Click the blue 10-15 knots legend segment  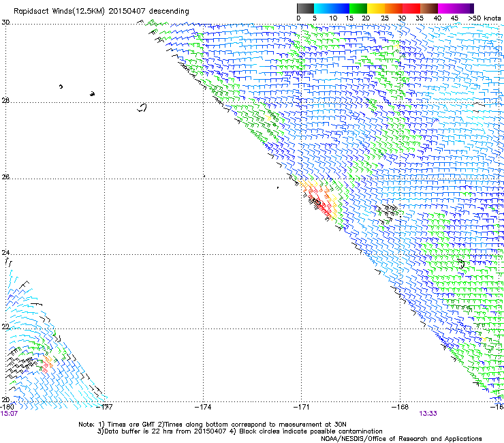coord(341,8)
